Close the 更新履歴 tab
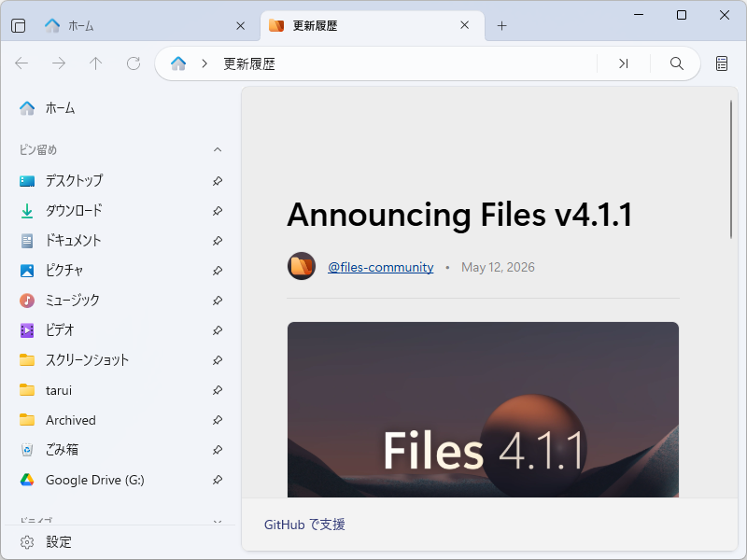The height and width of the screenshot is (560, 747). pos(465,25)
